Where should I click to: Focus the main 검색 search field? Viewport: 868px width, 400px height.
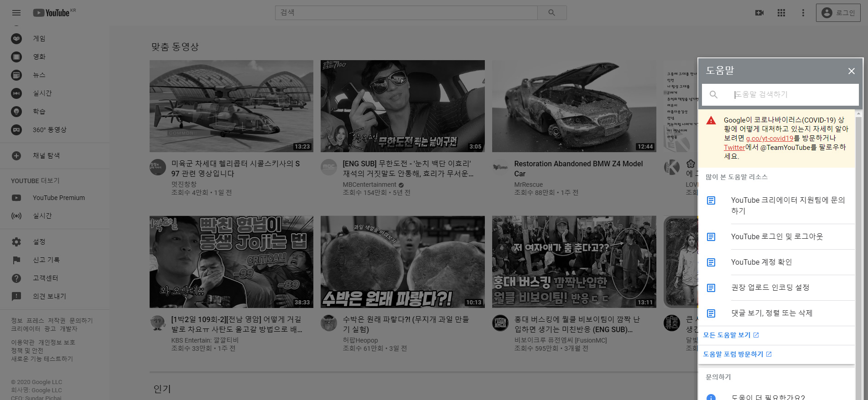tap(406, 13)
